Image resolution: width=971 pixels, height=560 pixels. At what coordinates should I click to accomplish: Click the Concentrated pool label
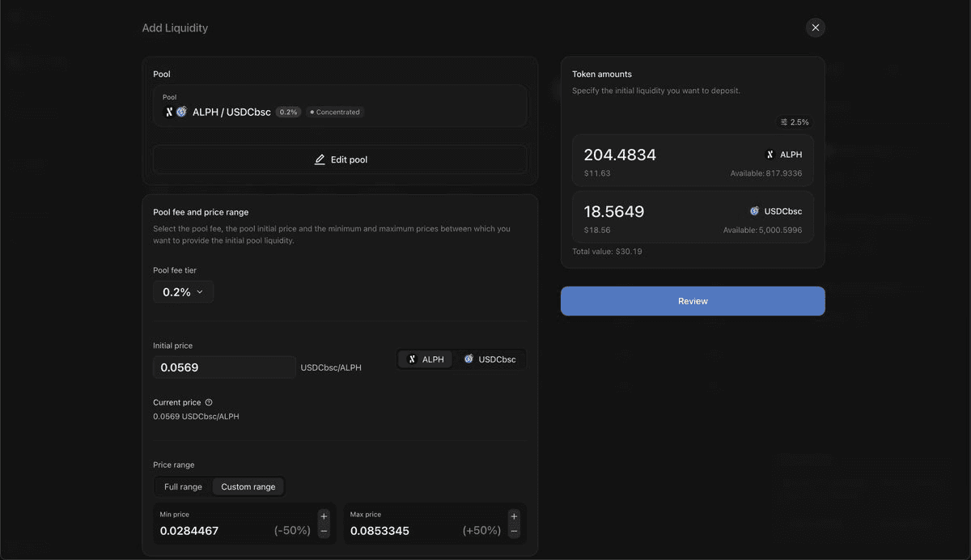[x=334, y=112]
